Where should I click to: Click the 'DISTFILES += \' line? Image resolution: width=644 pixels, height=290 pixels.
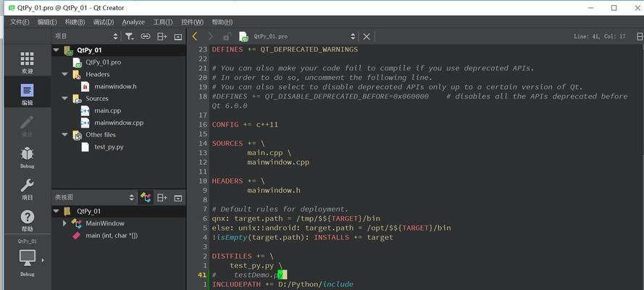click(x=243, y=257)
